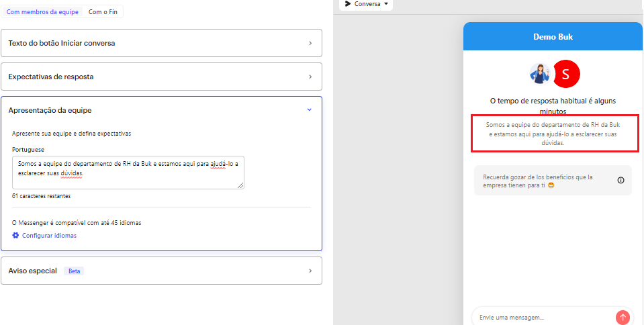Image resolution: width=644 pixels, height=325 pixels.
Task: Focus the Envie uma mensagem input field
Action: pyautogui.click(x=541, y=317)
